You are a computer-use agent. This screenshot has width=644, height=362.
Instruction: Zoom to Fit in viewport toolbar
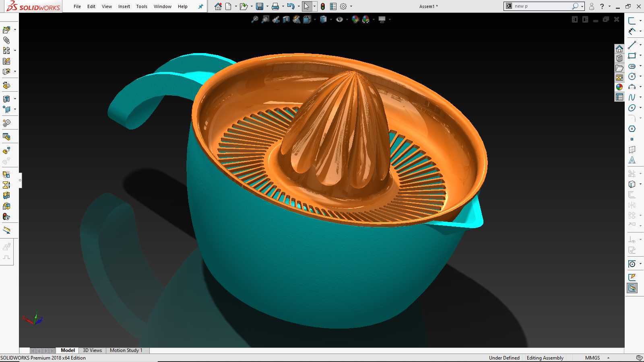(255, 19)
